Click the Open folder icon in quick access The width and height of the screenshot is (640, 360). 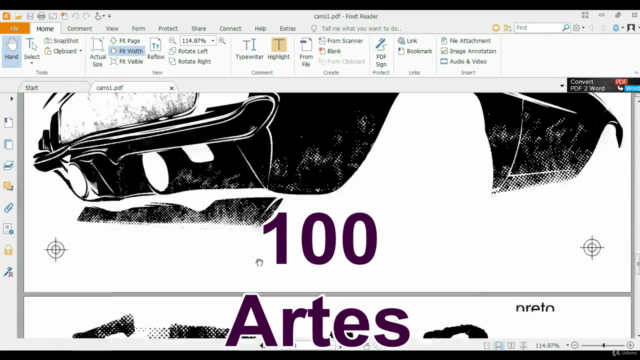(18, 16)
